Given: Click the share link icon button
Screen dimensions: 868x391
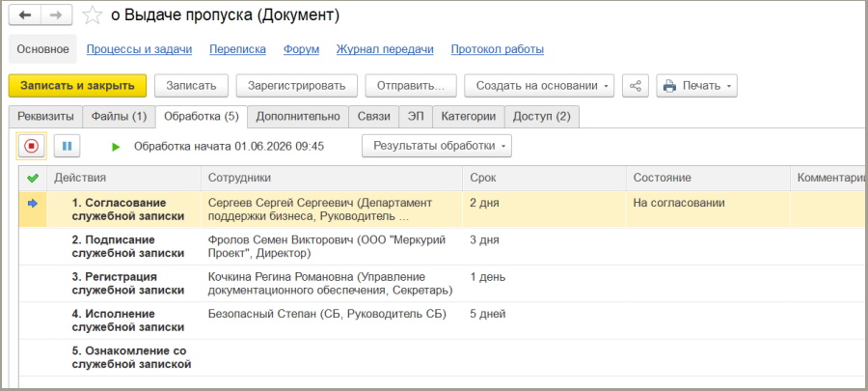Looking at the screenshot, I should [x=636, y=86].
